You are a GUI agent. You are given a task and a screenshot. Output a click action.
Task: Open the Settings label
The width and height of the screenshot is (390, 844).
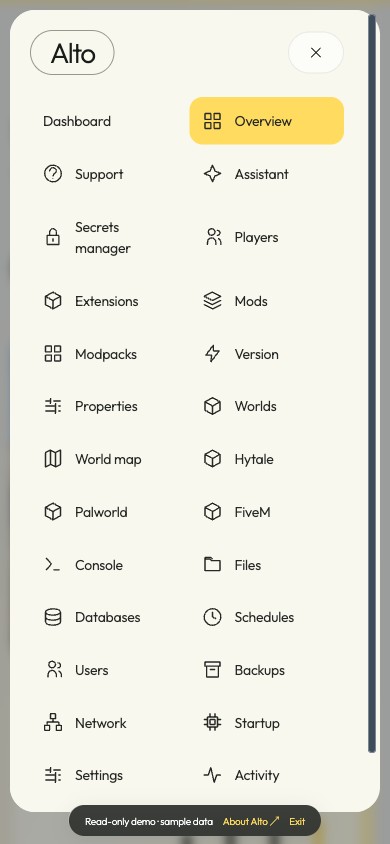[x=99, y=776]
